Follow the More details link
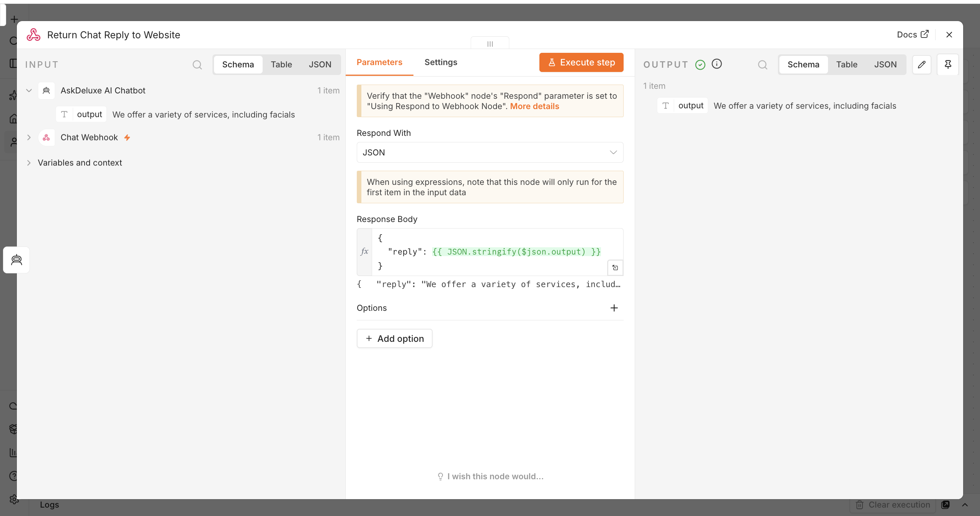 534,106
